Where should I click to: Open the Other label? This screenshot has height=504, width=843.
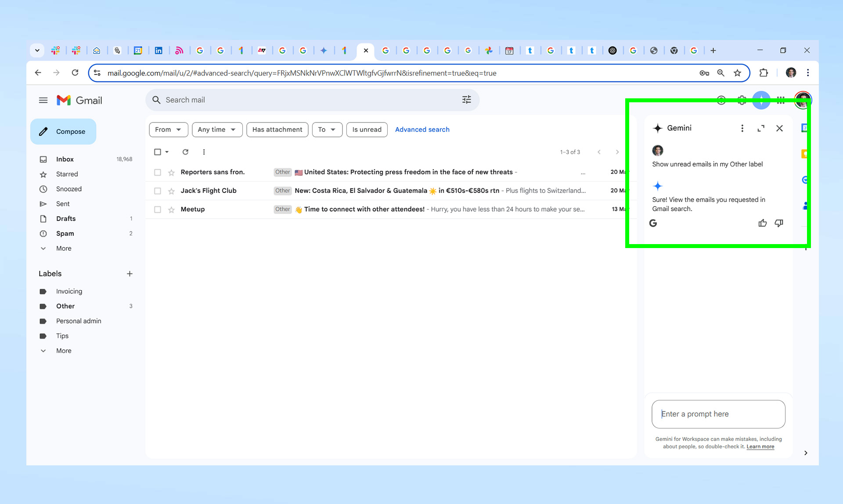(x=65, y=306)
